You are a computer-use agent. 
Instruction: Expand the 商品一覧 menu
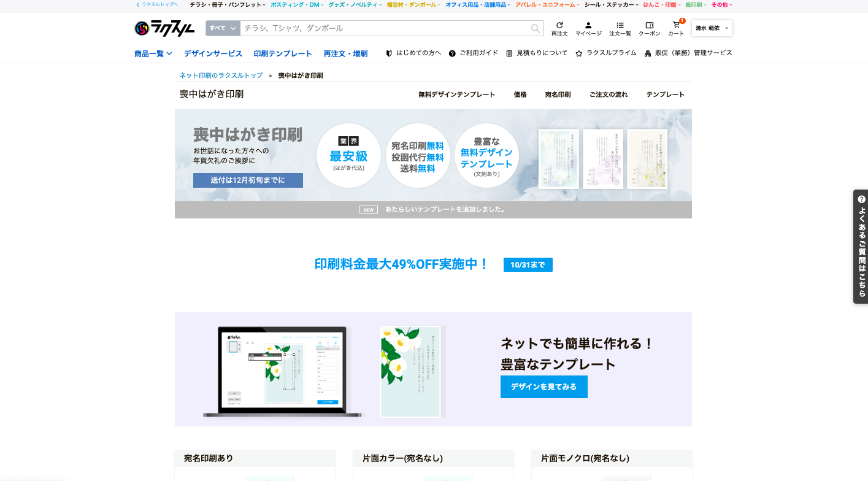[x=153, y=54]
